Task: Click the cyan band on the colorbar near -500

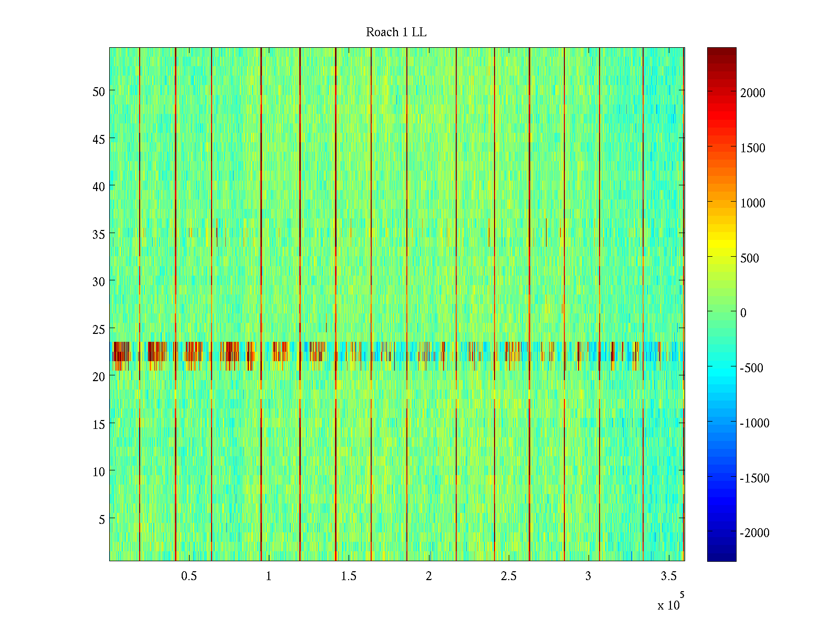Action: pyautogui.click(x=721, y=367)
